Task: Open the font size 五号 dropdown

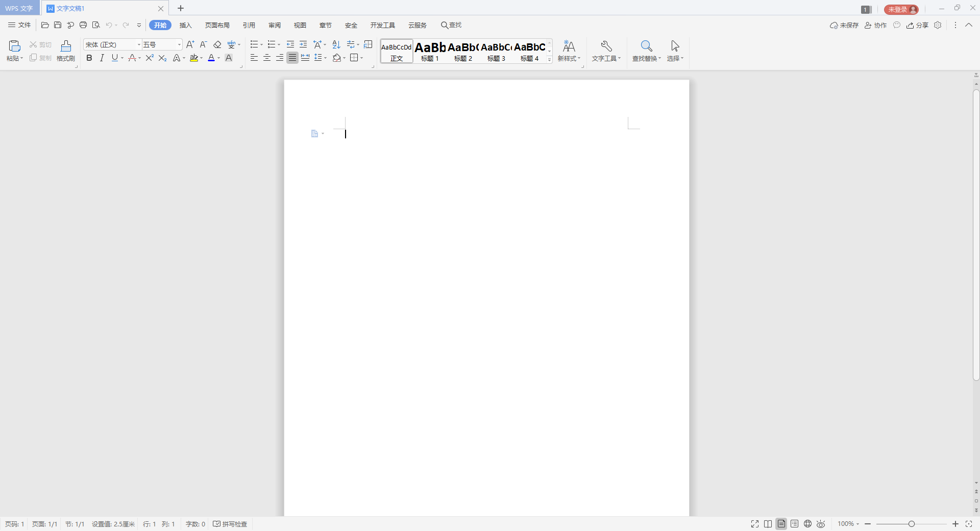Action: click(x=179, y=45)
